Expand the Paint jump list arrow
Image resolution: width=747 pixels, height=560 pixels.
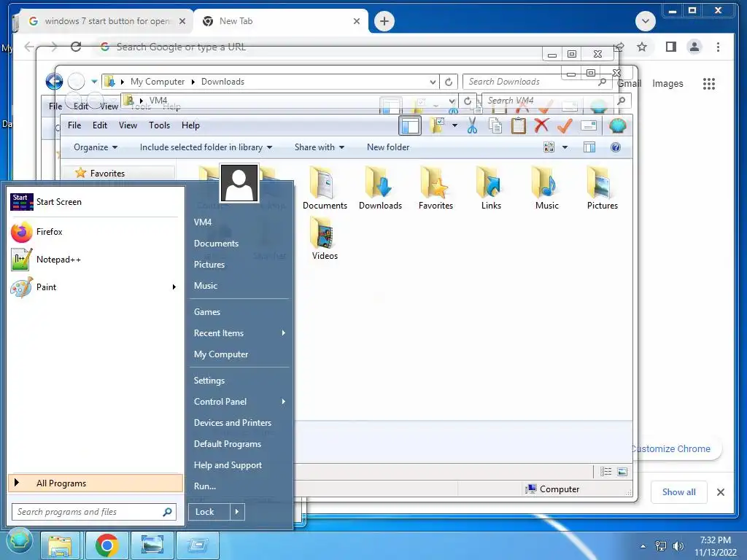point(174,287)
